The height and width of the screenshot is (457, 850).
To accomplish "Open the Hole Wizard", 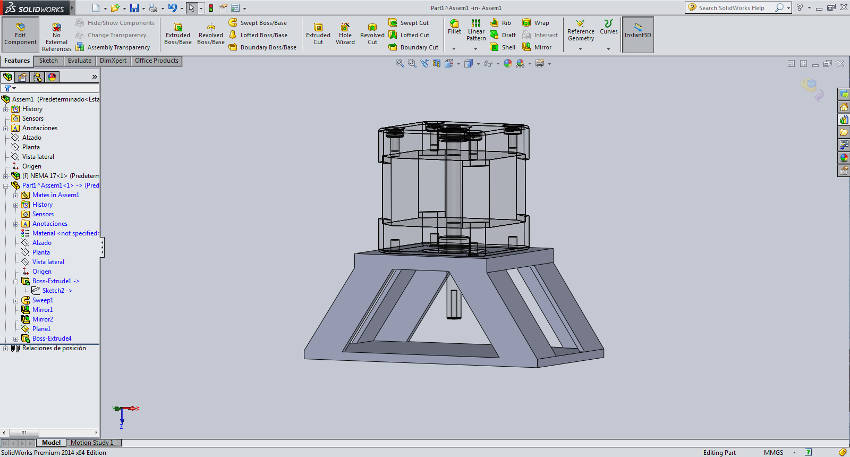I will click(345, 34).
